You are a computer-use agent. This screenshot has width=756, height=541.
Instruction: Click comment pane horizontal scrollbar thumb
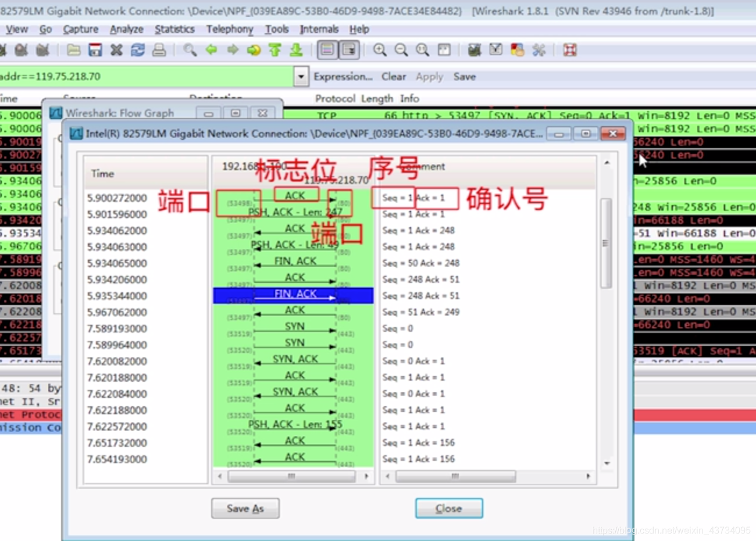(x=455, y=476)
